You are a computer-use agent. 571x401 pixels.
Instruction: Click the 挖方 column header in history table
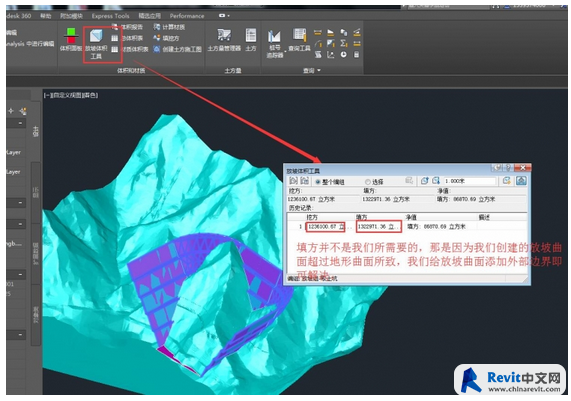[x=312, y=217]
